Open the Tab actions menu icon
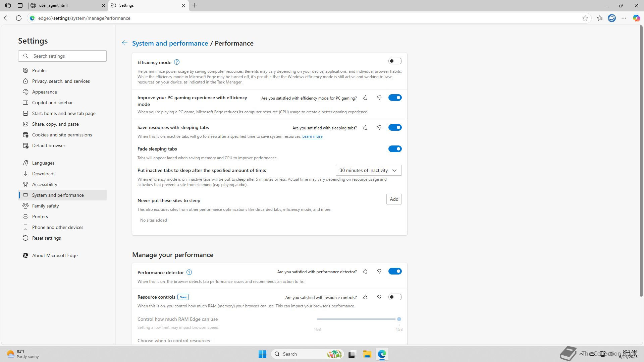Viewport: 644px width, 362px height. [20, 5]
